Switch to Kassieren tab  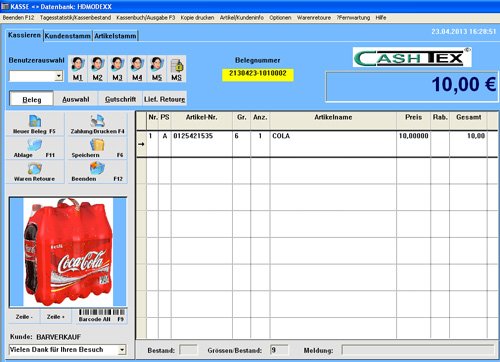click(x=24, y=35)
